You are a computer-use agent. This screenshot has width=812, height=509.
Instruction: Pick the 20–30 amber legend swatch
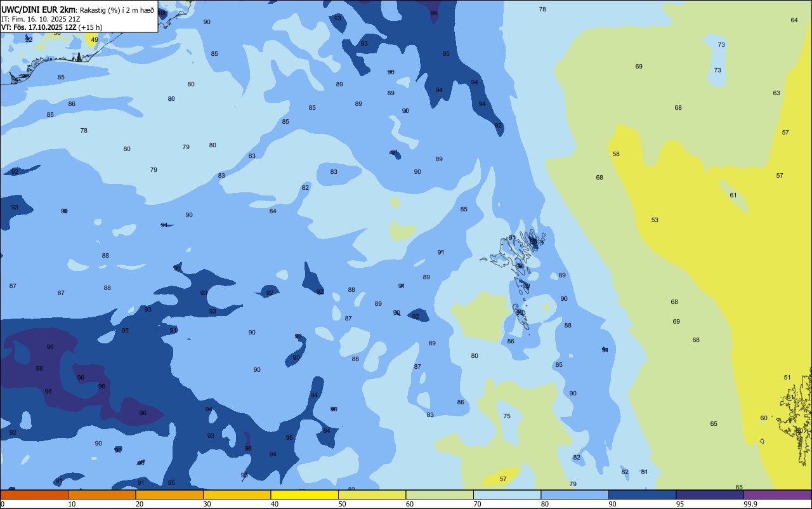coord(169,494)
